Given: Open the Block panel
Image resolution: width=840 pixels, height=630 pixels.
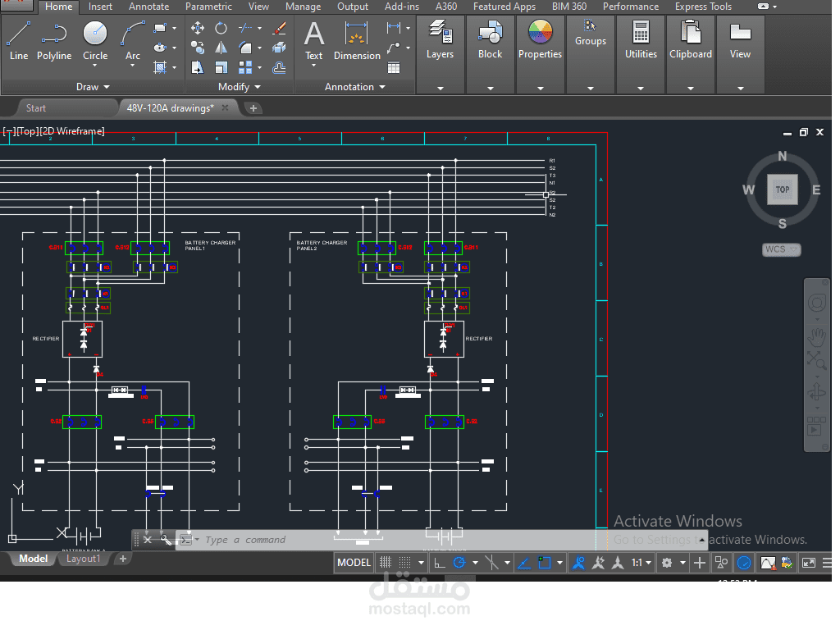Looking at the screenshot, I should [x=491, y=53].
